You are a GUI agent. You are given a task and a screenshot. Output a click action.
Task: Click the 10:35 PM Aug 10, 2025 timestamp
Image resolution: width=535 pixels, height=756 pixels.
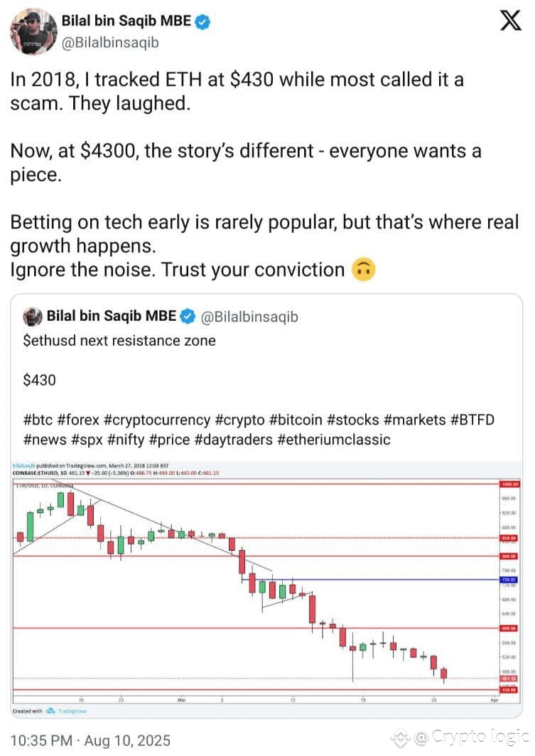[x=90, y=740]
